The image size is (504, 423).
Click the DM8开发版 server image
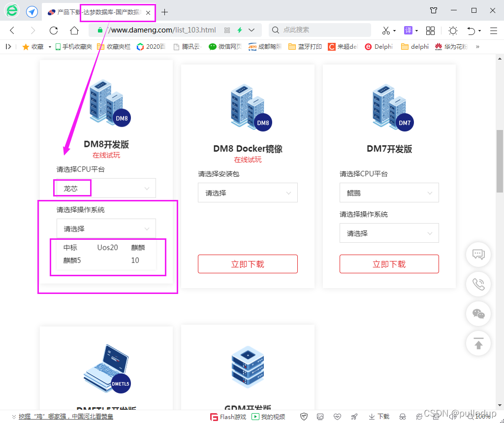click(110, 103)
